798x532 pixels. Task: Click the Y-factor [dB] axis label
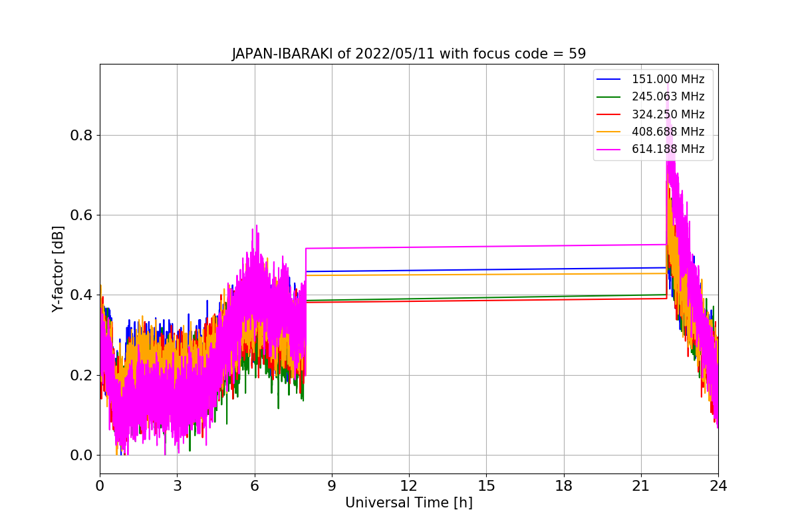[59, 269]
